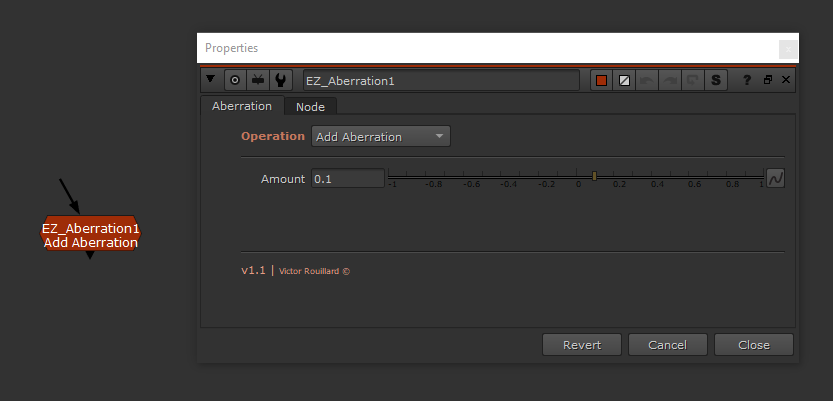Close the Properties window with x
The height and width of the screenshot is (401, 833).
(x=788, y=49)
